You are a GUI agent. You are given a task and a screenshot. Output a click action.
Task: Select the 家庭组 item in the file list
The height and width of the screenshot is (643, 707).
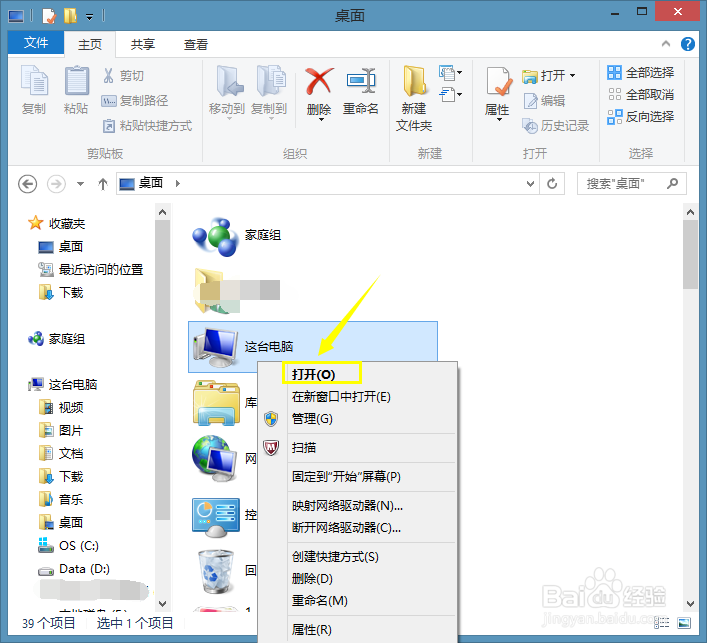click(237, 236)
